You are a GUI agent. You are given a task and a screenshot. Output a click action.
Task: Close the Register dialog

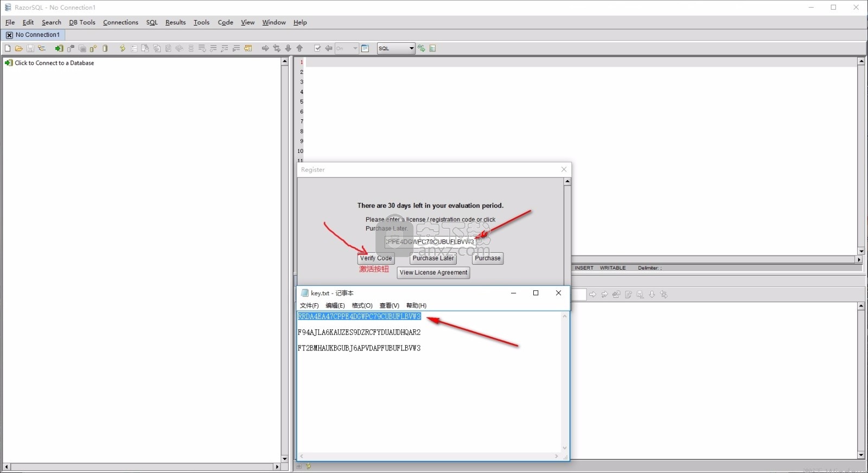tap(564, 169)
